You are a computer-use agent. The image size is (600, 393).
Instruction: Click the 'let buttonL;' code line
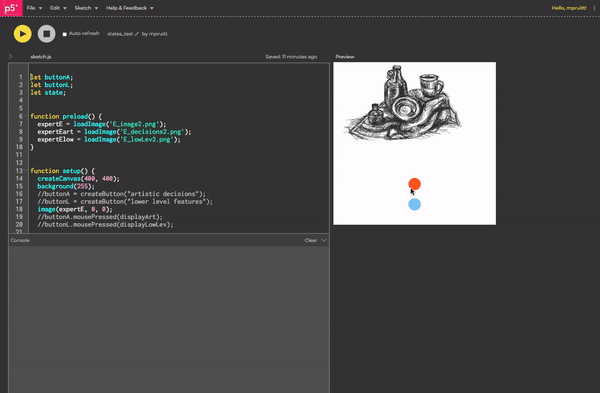(52, 85)
